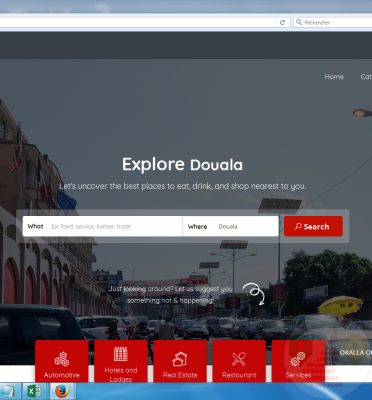The height and width of the screenshot is (400, 372).
Task: Launch Excel from the taskbar
Action: click(x=34, y=391)
